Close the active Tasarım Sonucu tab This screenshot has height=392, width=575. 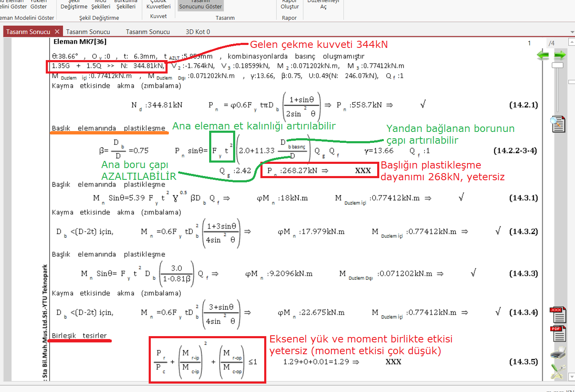tap(57, 32)
